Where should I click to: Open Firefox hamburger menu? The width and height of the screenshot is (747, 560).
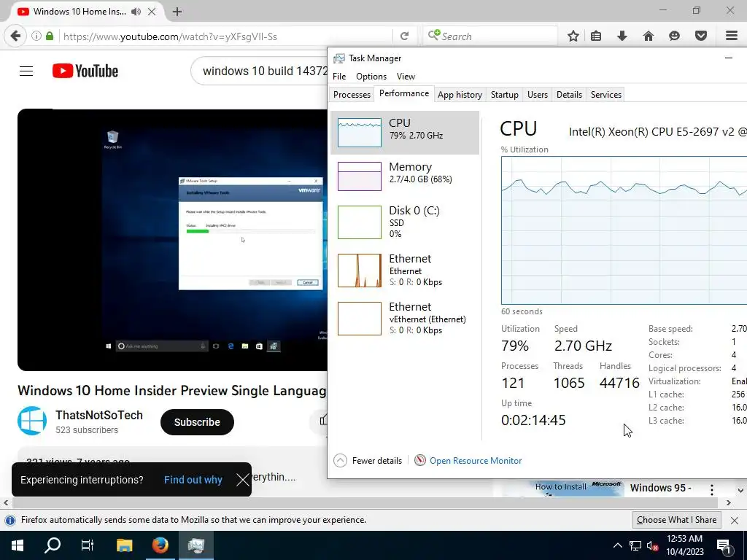coord(732,36)
